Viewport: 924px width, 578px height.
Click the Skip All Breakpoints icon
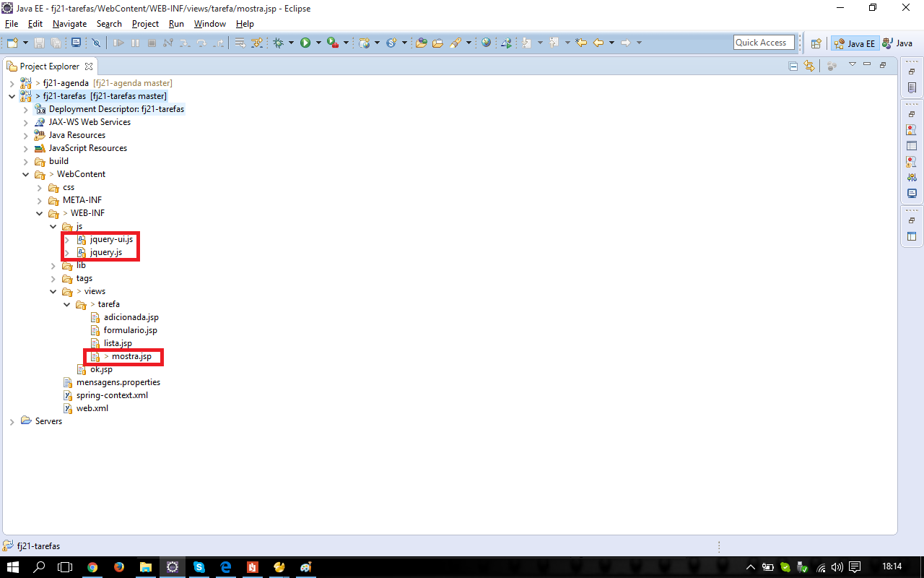pyautogui.click(x=95, y=43)
